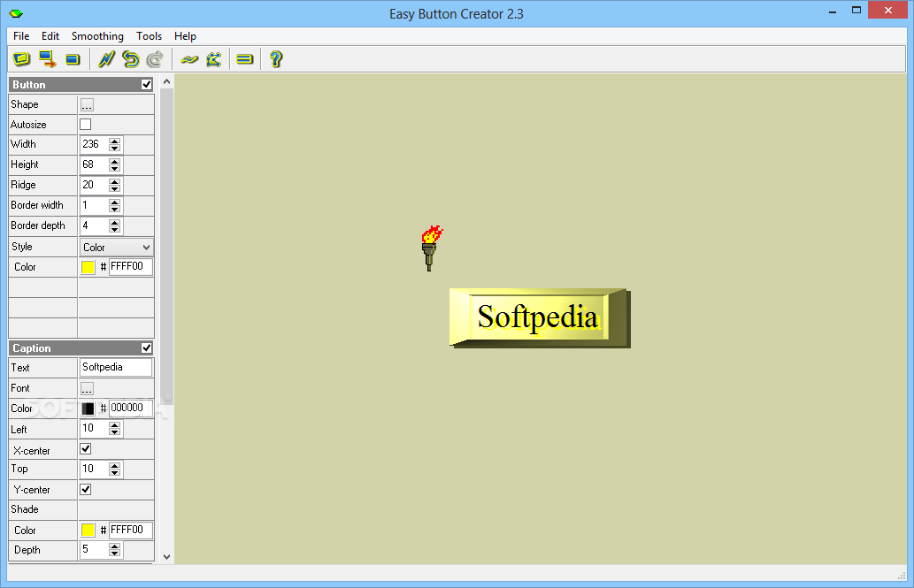The height and width of the screenshot is (588, 914).
Task: Click the two horizontal bars toolbar icon
Action: coord(245,59)
